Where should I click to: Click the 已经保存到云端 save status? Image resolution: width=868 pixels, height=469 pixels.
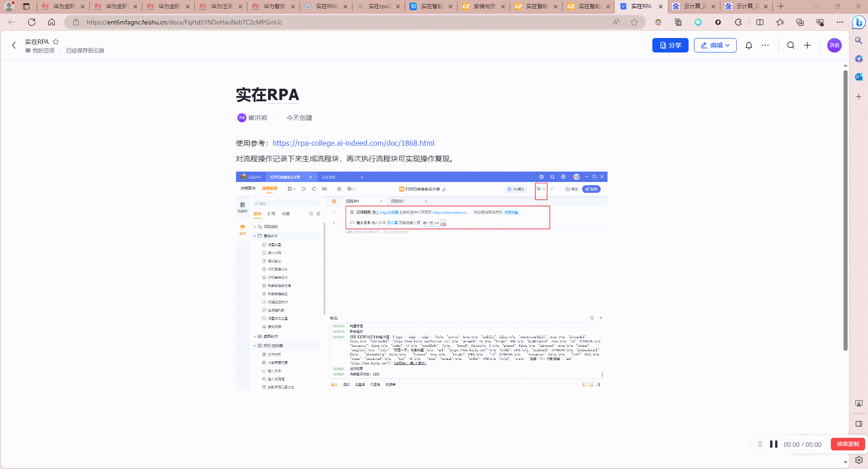click(x=85, y=51)
